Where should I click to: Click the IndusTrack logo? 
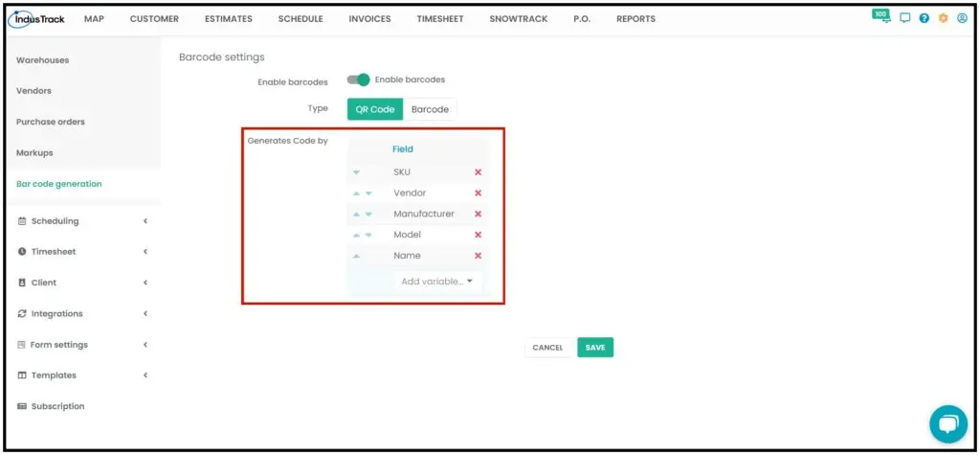pos(36,19)
